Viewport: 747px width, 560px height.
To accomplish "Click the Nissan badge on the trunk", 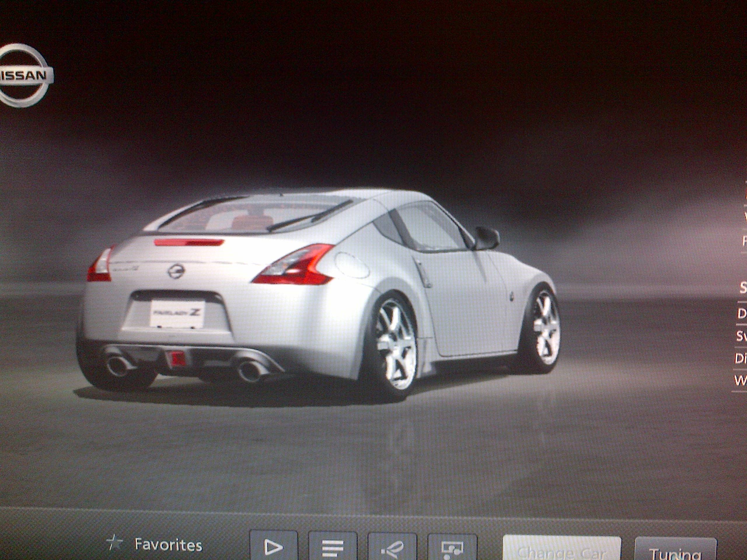I will pos(176,271).
